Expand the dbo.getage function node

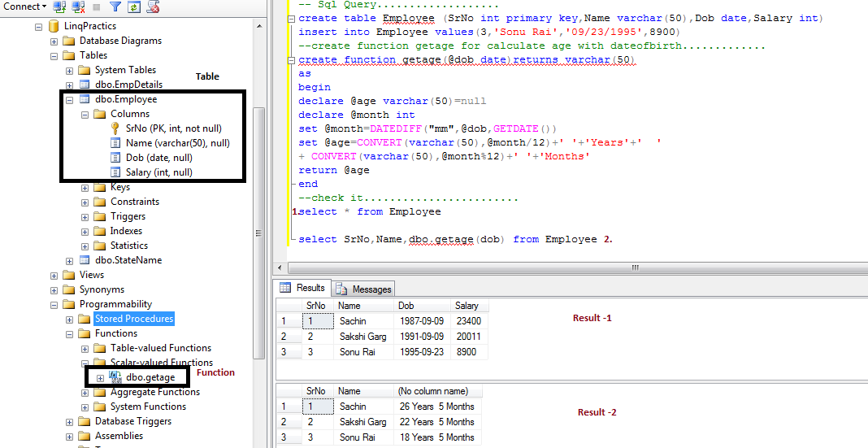[x=100, y=378]
